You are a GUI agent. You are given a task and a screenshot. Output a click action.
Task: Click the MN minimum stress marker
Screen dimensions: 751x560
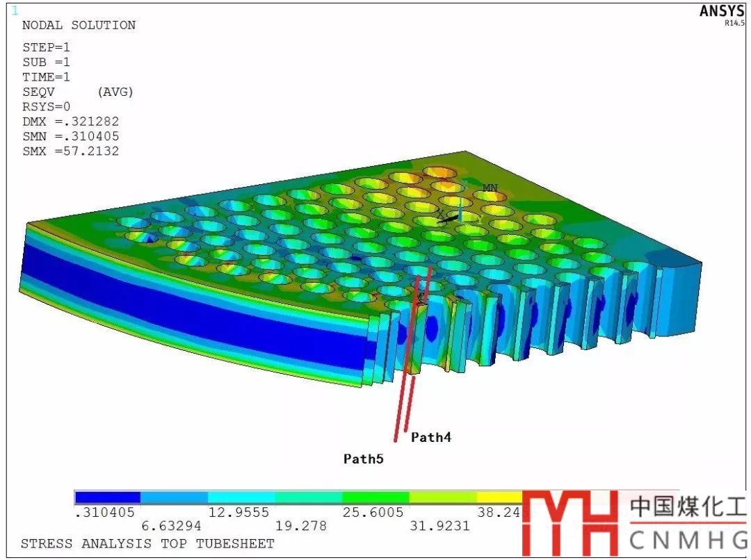pyautogui.click(x=490, y=188)
